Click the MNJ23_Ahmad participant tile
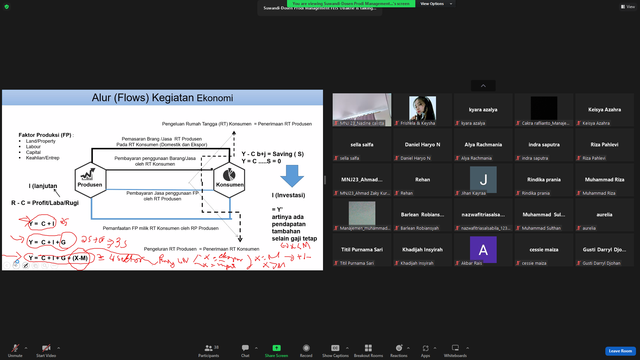The width and height of the screenshot is (640, 360). [x=362, y=180]
